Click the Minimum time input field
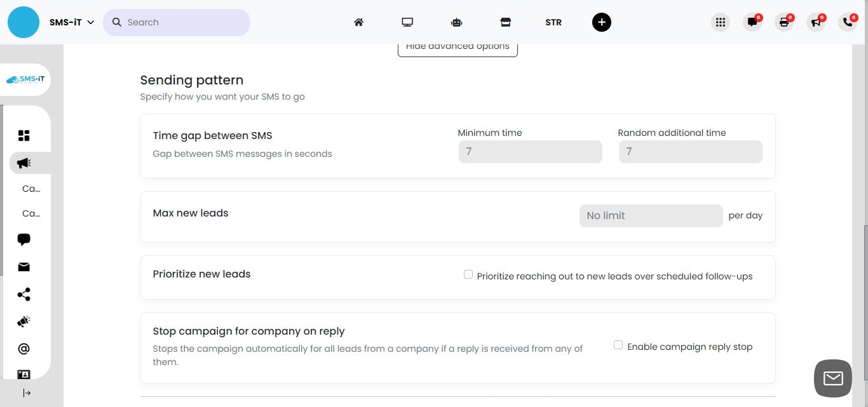This screenshot has width=868, height=407. 530,152
